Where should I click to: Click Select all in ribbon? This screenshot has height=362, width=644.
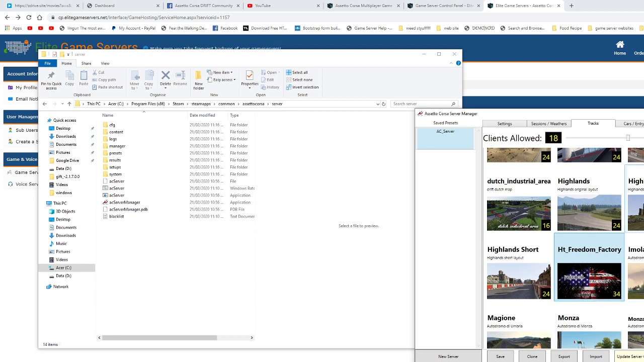coord(297,72)
